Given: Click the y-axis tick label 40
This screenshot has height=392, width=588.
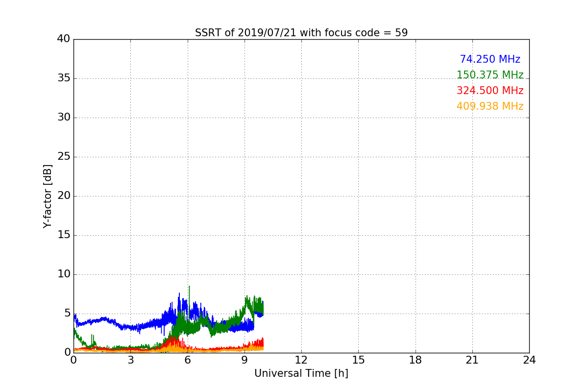Looking at the screenshot, I should 64,39.
